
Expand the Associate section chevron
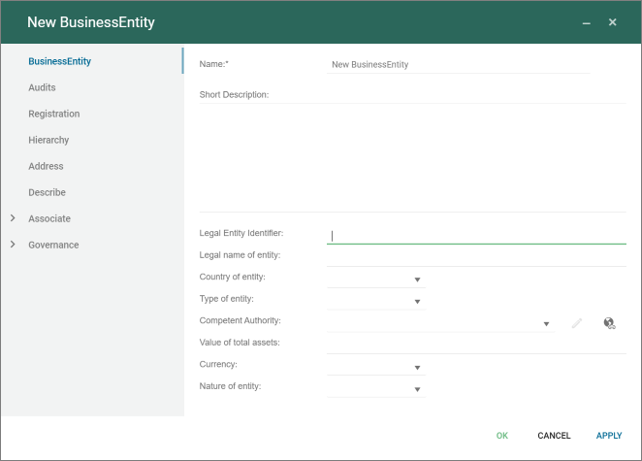tap(13, 218)
